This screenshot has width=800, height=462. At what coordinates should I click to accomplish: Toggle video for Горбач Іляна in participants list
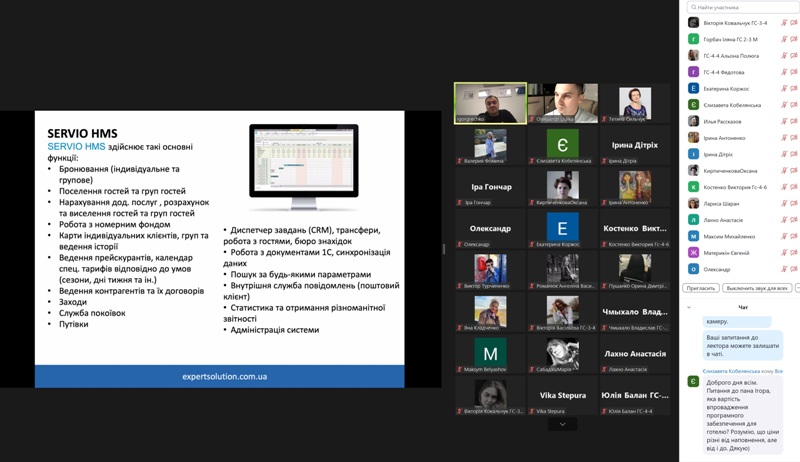pos(794,39)
